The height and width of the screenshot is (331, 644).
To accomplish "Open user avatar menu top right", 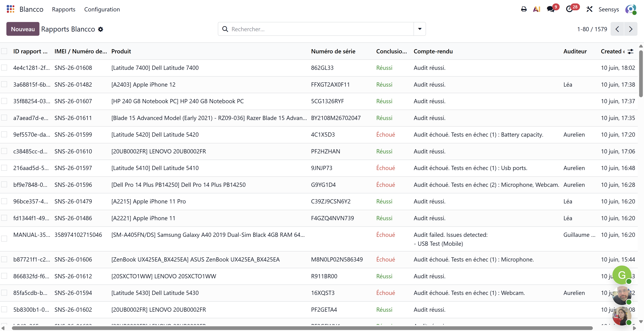I will (x=631, y=10).
